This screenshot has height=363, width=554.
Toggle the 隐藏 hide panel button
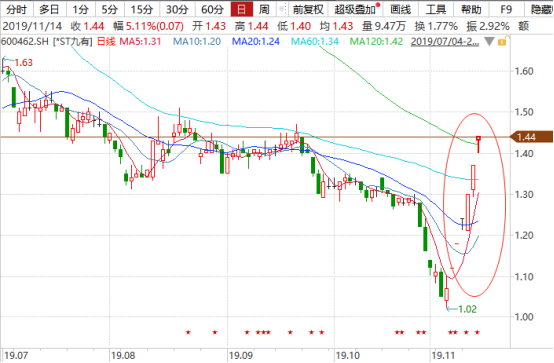[541, 9]
